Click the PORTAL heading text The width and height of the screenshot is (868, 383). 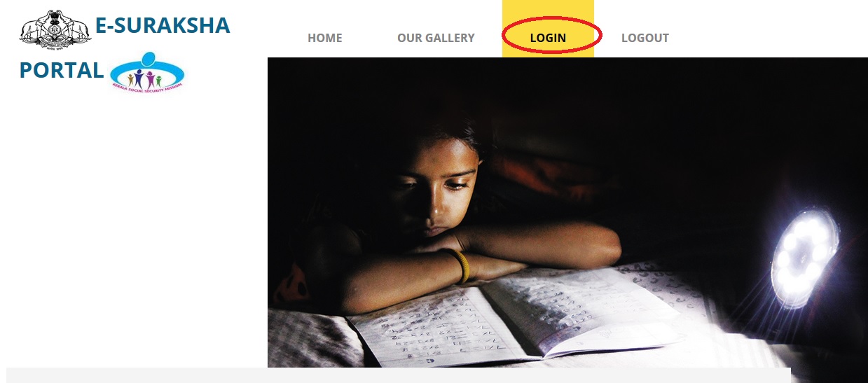pyautogui.click(x=62, y=70)
